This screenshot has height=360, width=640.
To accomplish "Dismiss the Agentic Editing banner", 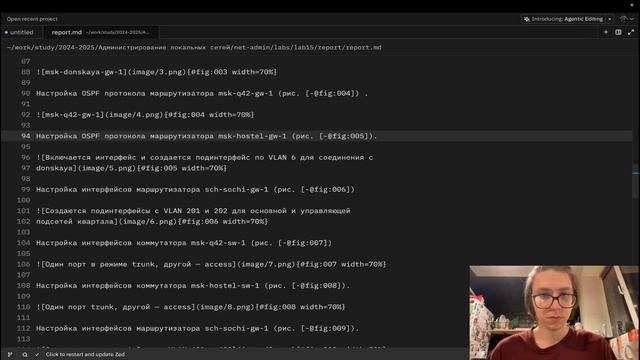I will [x=610, y=19].
